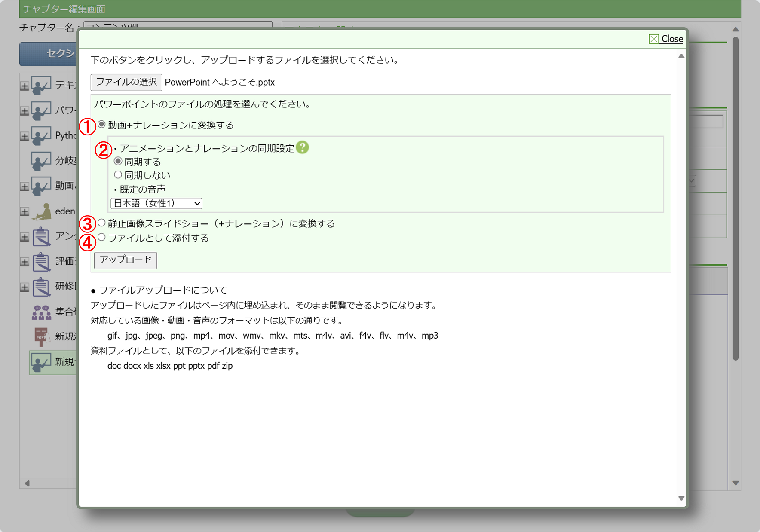This screenshot has height=532, width=760.
Task: Choose 静止画像スライドショー conversion radio option
Action: 101,223
